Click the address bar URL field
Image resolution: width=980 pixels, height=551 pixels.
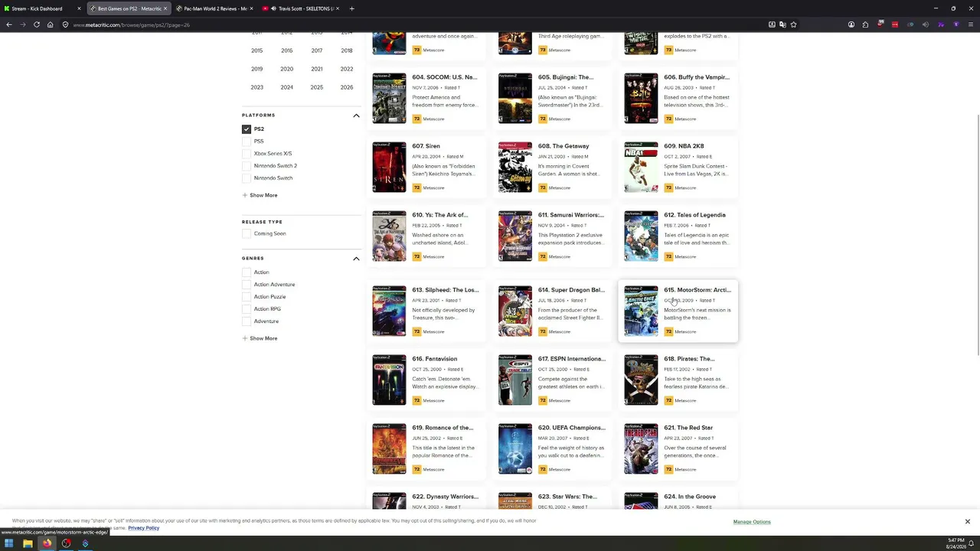point(413,24)
